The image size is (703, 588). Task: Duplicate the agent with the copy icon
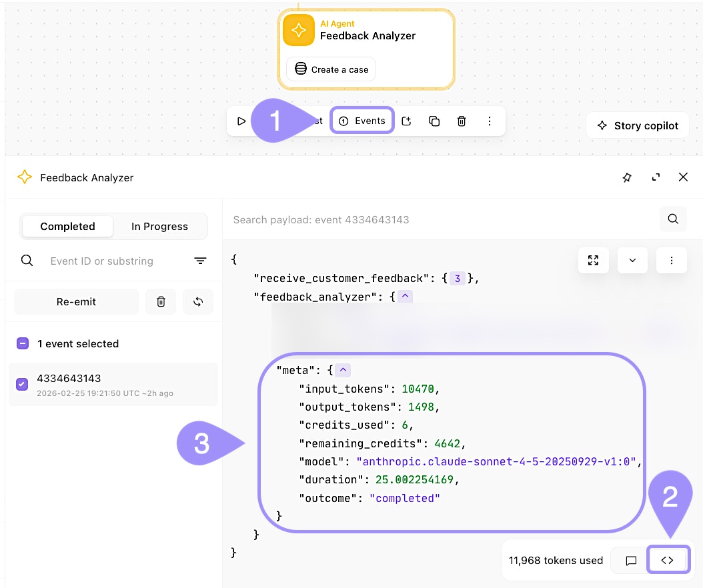tap(434, 121)
